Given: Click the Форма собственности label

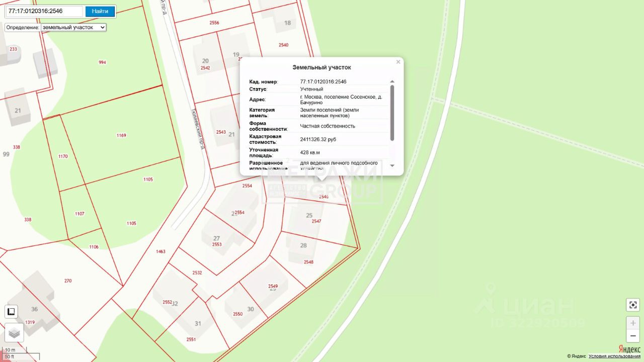Looking at the screenshot, I should 268,126.
